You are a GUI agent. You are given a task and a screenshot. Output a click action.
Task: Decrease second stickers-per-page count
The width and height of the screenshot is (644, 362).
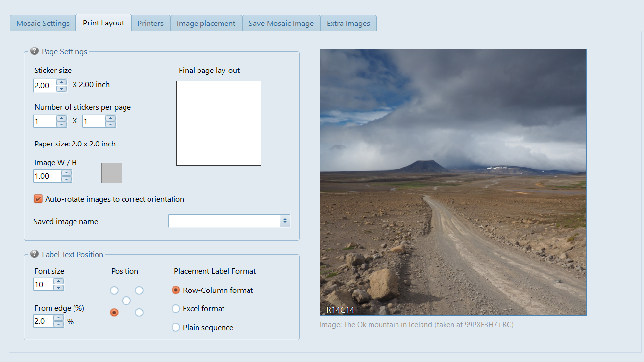tap(111, 124)
